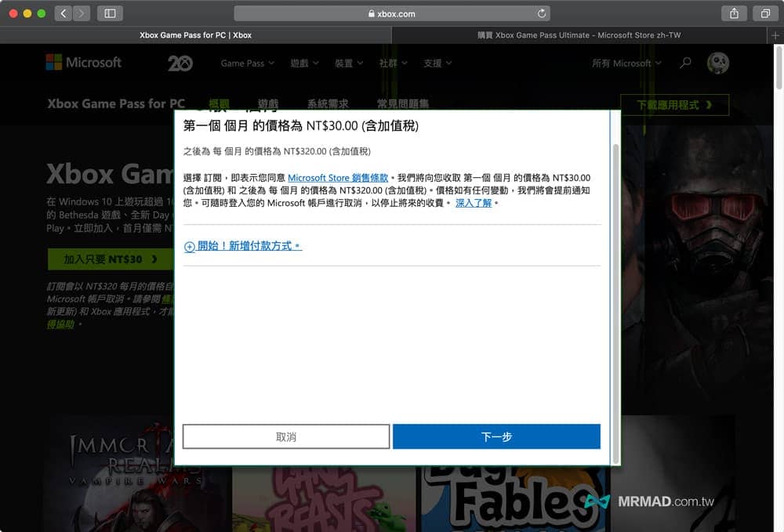This screenshot has height=532, width=784.
Task: Add a new Safari tab
Action: tap(775, 35)
